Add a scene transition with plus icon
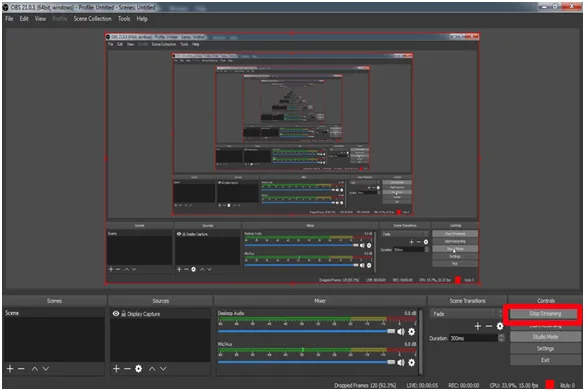Screen dimensions: 585x391 pyautogui.click(x=478, y=326)
